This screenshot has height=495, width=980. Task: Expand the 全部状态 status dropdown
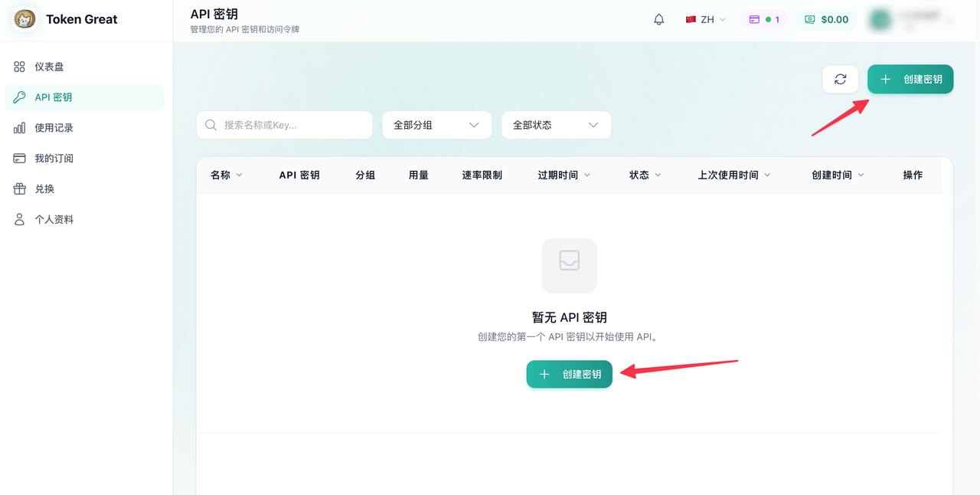(556, 125)
